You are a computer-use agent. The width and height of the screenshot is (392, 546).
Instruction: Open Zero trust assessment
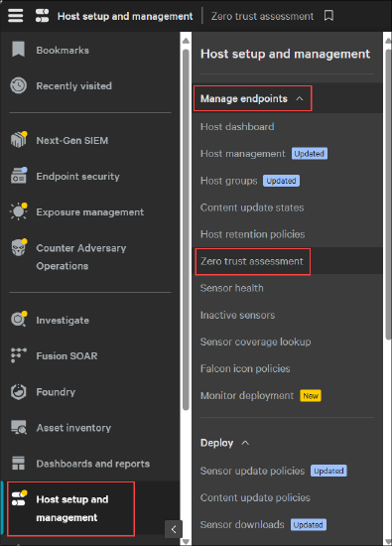[x=252, y=261]
